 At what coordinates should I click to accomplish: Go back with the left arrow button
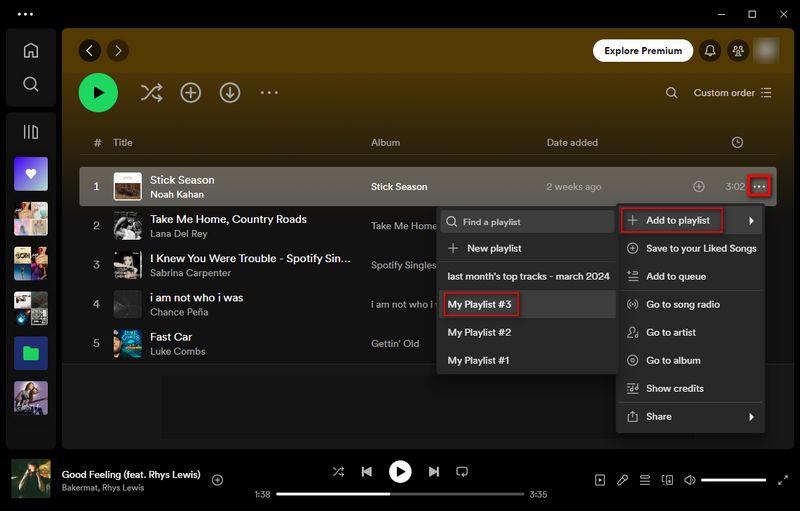90,50
